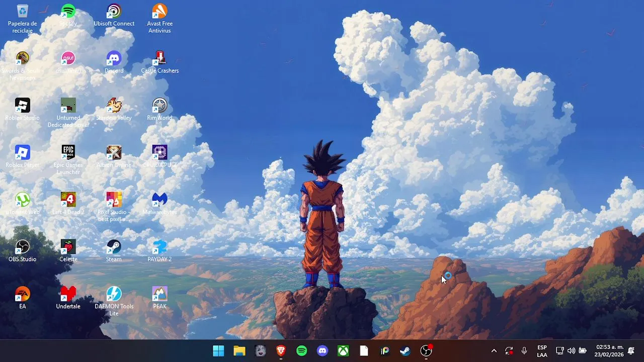This screenshot has width=644, height=362.
Task: Select the Roblox Player desktop shortcut
Action: (23, 156)
